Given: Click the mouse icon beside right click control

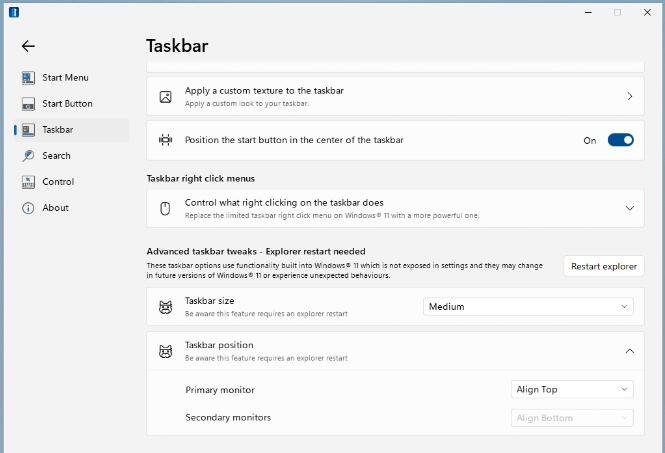Looking at the screenshot, I should pos(166,208).
